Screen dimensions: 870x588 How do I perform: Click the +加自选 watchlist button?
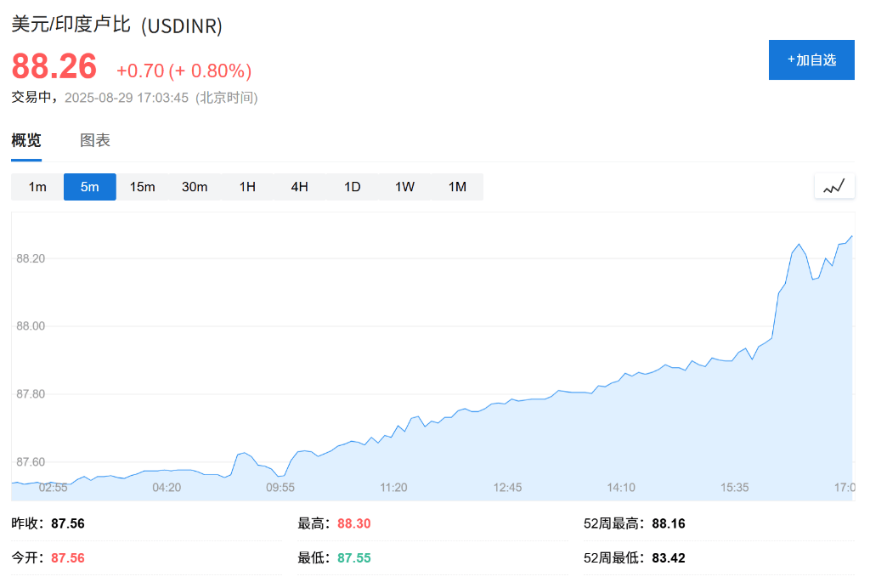(811, 59)
